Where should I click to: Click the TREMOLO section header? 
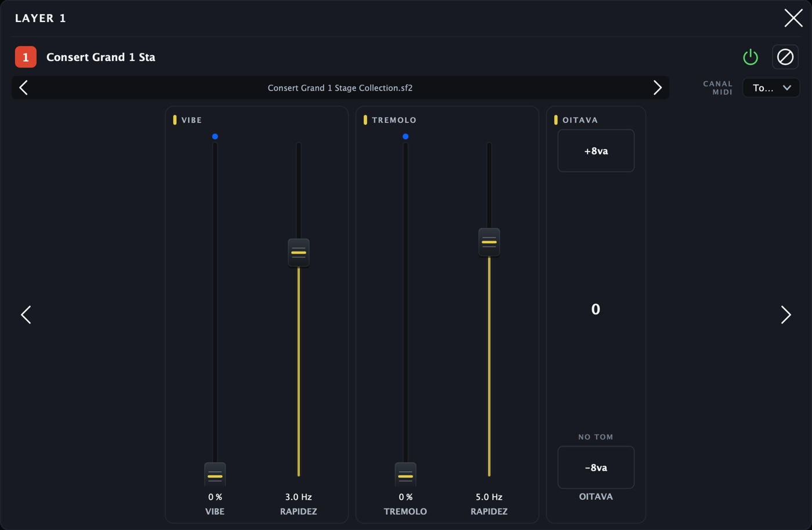point(394,120)
